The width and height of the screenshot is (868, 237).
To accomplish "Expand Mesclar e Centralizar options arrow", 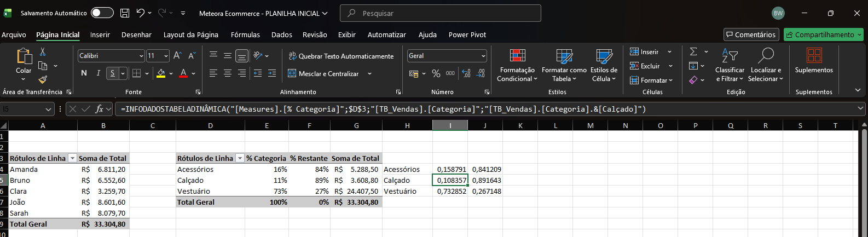I will pos(369,73).
